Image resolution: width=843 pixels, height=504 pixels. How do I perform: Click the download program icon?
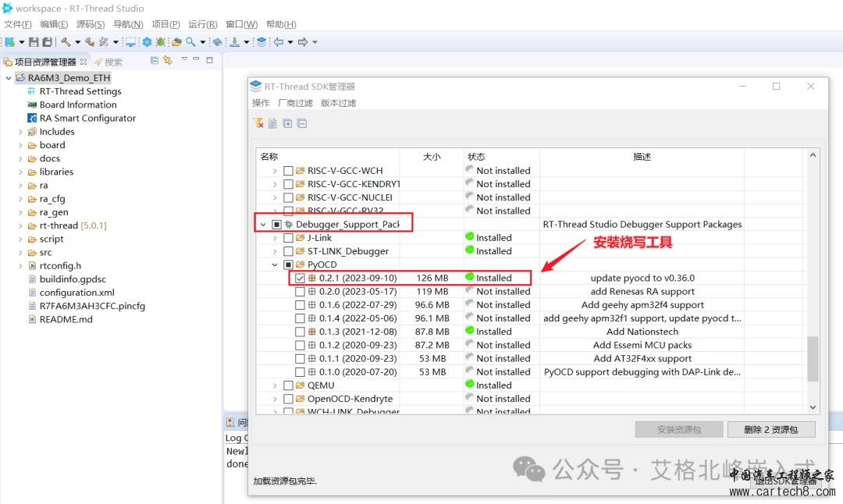pos(235,42)
